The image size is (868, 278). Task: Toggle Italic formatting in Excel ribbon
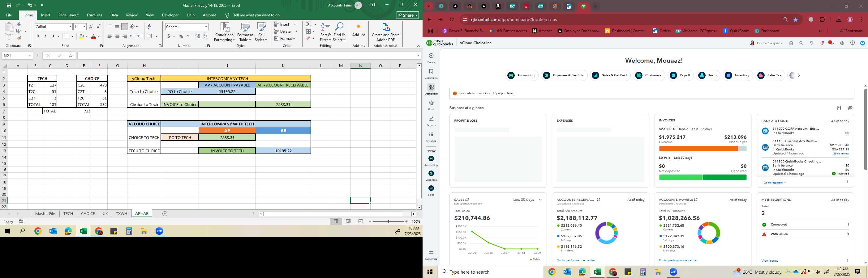pos(45,36)
